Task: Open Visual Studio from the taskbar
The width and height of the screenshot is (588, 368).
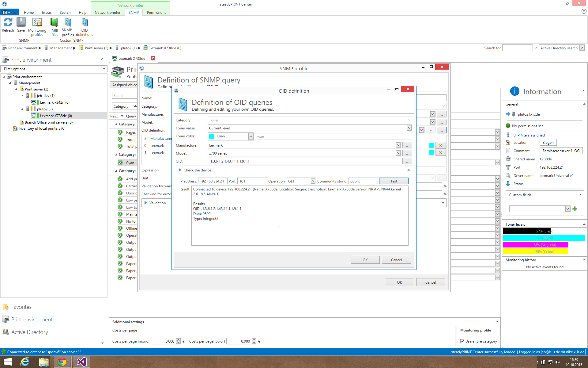Action: [x=81, y=362]
